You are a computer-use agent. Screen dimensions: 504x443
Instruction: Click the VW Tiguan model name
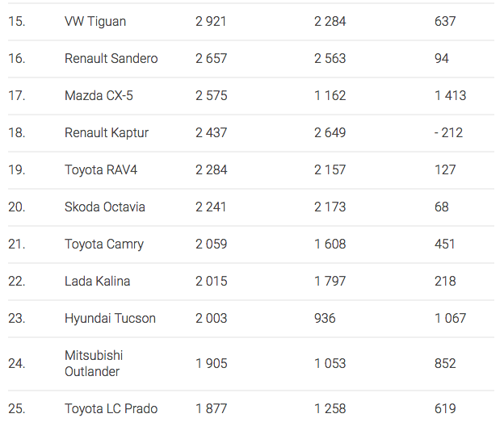95,22
